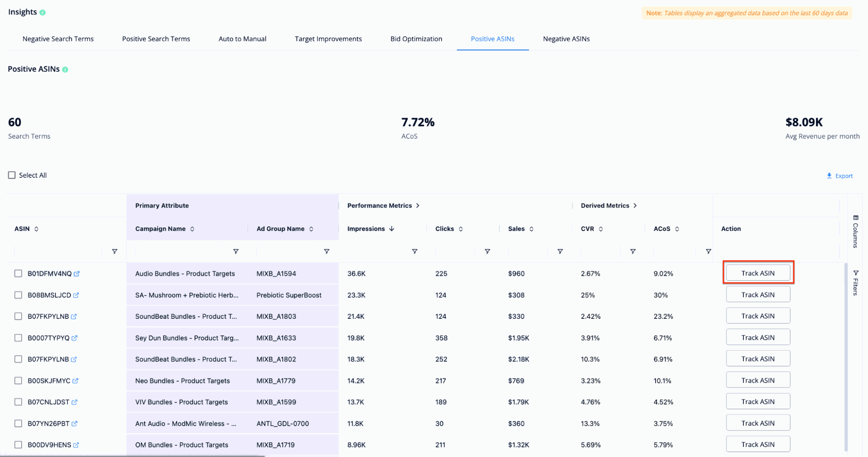Switch to Positive Search Terms tab
Screen dimensions: 868x457
click(156, 39)
